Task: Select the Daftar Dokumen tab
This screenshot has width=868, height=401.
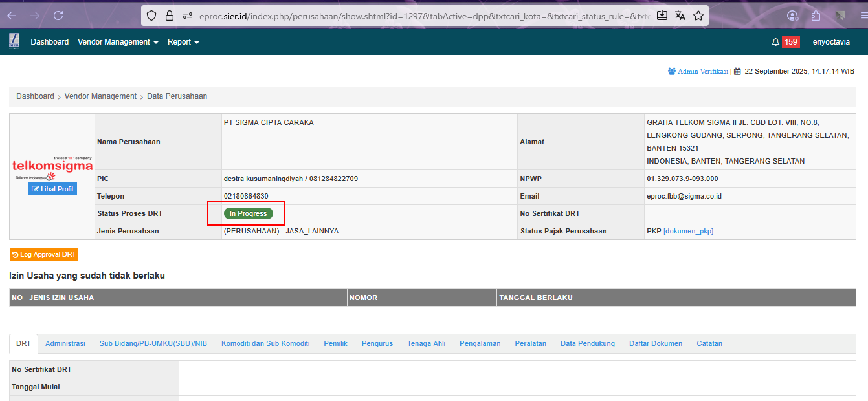Action: click(656, 343)
